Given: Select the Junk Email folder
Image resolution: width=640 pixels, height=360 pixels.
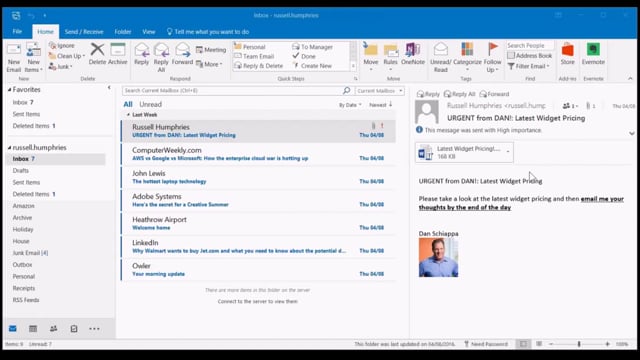Looking at the screenshot, I should click(x=30, y=253).
